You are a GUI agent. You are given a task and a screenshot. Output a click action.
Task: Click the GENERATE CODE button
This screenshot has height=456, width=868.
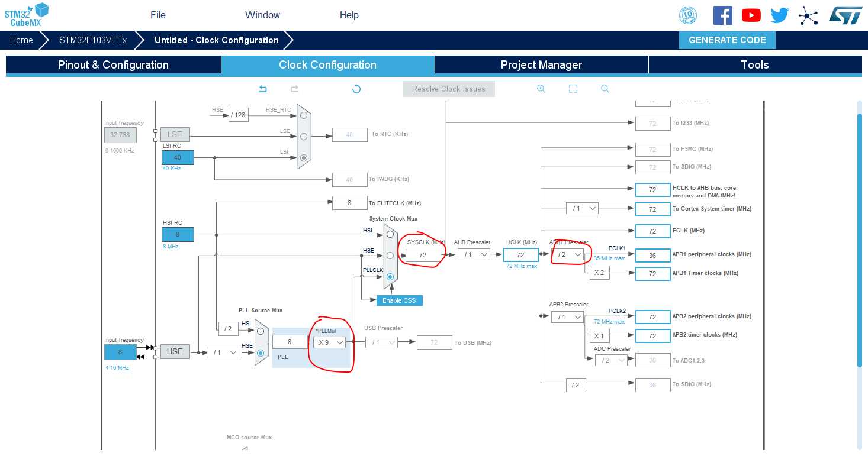tap(727, 40)
